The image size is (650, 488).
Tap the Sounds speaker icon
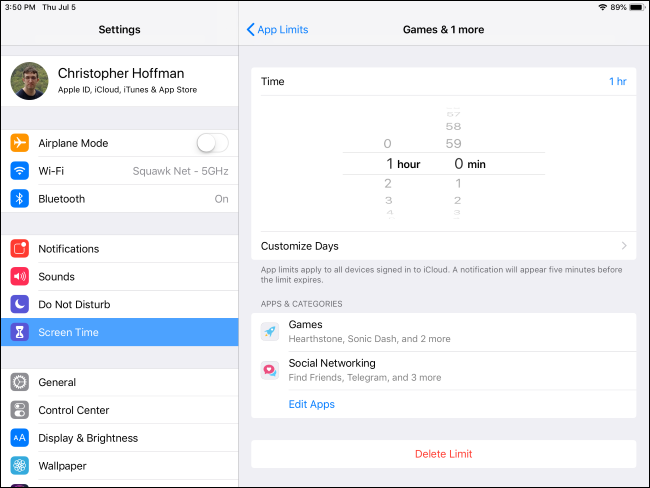point(20,277)
